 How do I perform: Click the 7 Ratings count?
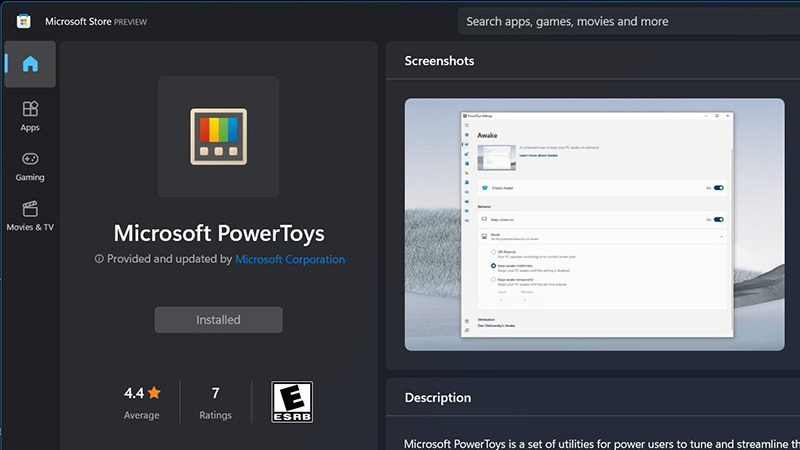[x=215, y=402]
